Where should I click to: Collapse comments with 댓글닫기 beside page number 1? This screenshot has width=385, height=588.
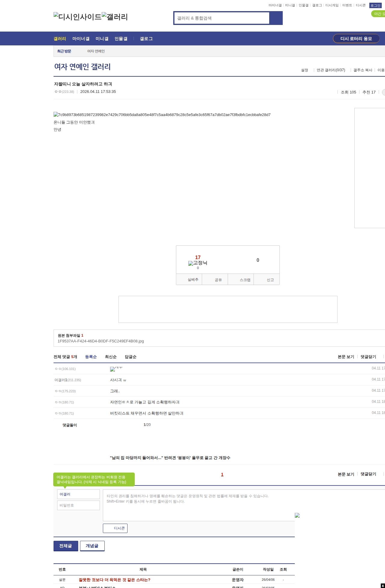pyautogui.click(x=368, y=474)
